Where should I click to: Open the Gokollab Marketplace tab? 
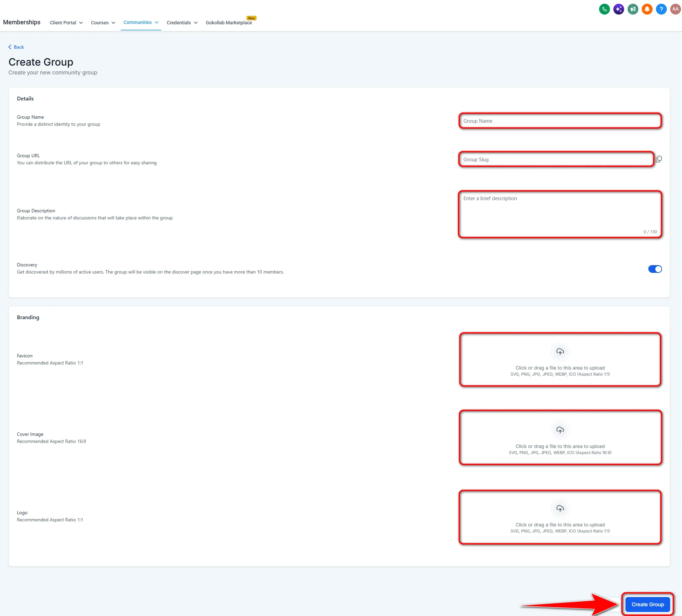pos(229,23)
